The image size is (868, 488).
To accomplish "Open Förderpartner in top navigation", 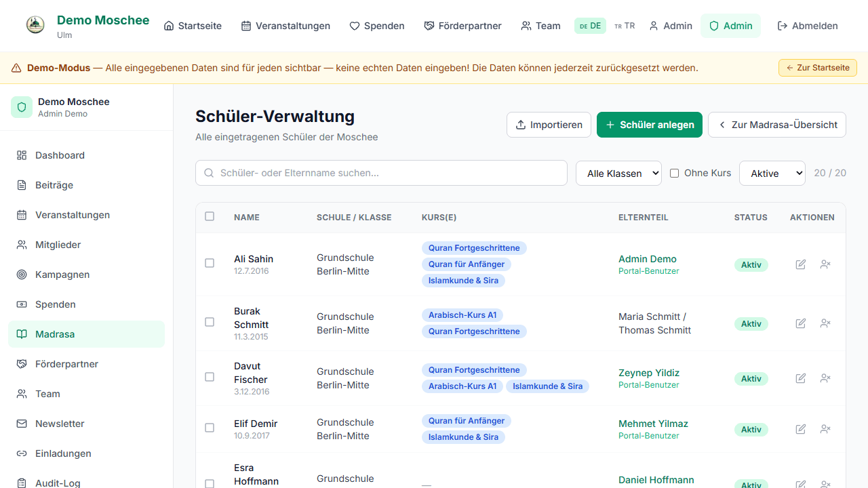I will 462,26.
